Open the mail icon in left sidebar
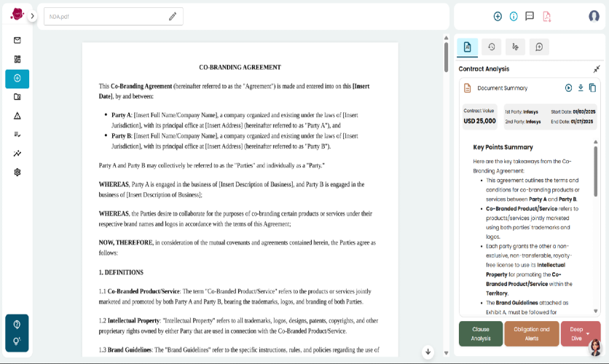 coord(17,40)
